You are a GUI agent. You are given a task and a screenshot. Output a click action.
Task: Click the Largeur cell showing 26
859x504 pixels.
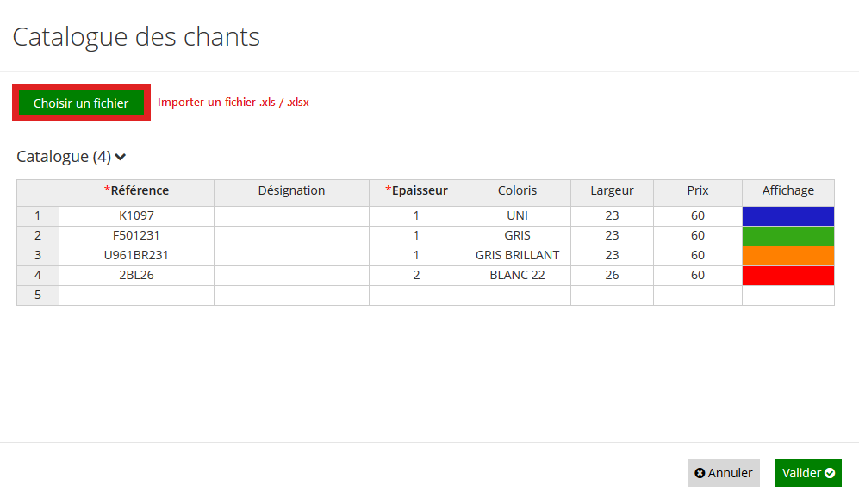tap(612, 276)
